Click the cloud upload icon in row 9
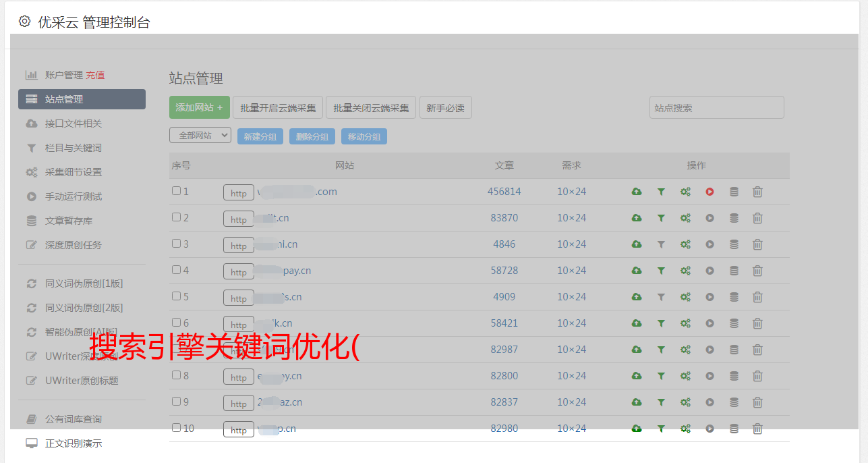This screenshot has width=868, height=463. pos(636,402)
